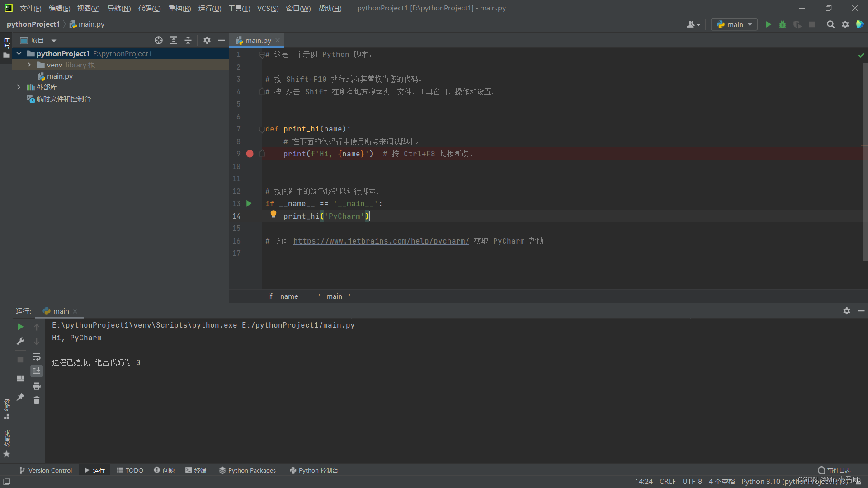The height and width of the screenshot is (488, 868).
Task: Toggle soft-wrap in run console
Action: click(x=37, y=357)
